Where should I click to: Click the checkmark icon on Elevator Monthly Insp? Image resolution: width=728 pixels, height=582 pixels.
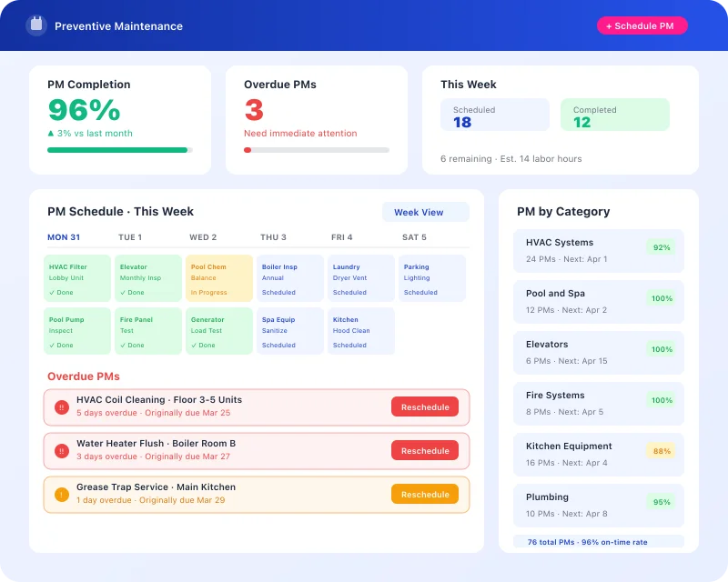125,293
